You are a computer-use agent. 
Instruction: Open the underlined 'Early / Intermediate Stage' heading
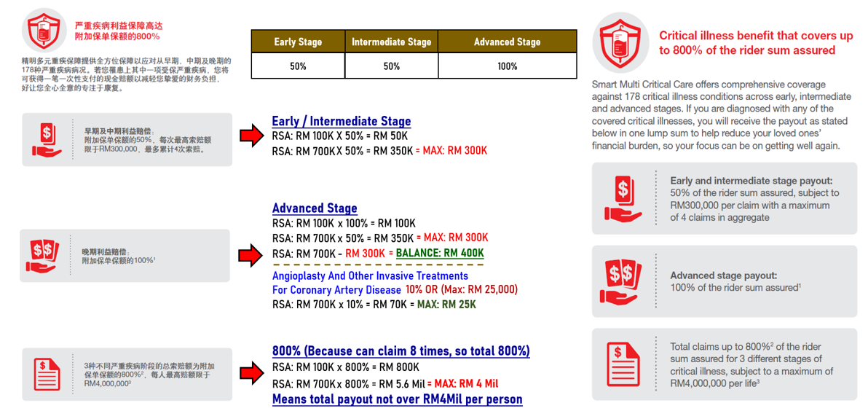[342, 121]
